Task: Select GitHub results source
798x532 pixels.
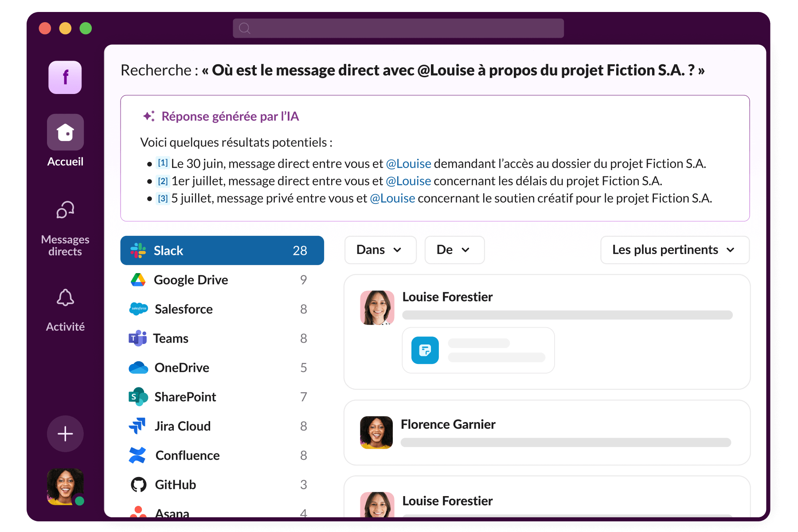Action: point(222,485)
